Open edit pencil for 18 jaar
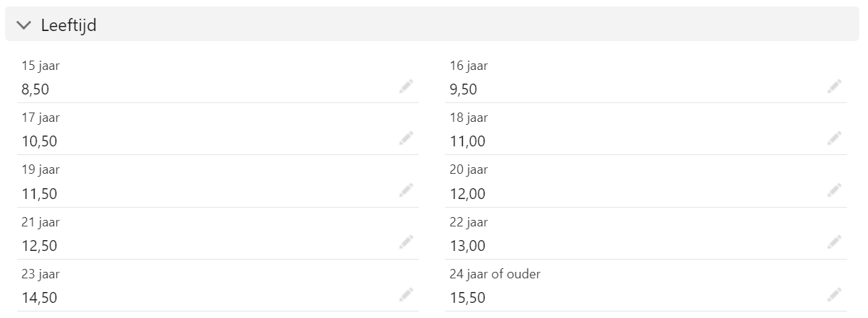Screen dimensions: 868x318 [835, 138]
